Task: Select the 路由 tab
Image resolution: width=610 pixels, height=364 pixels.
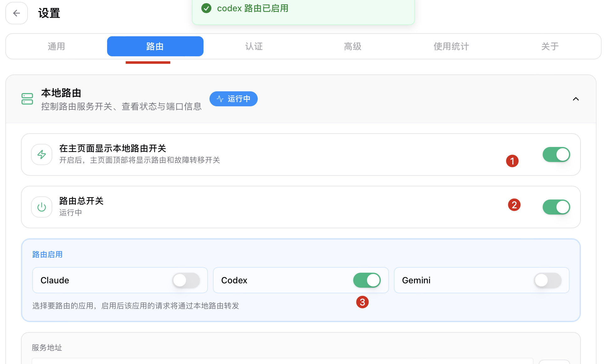Action: (x=155, y=46)
